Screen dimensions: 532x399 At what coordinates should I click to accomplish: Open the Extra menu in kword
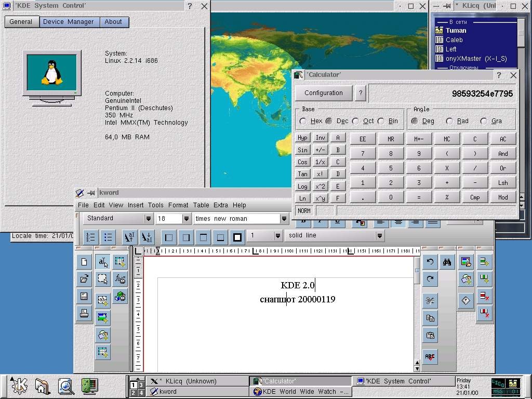[x=220, y=205]
